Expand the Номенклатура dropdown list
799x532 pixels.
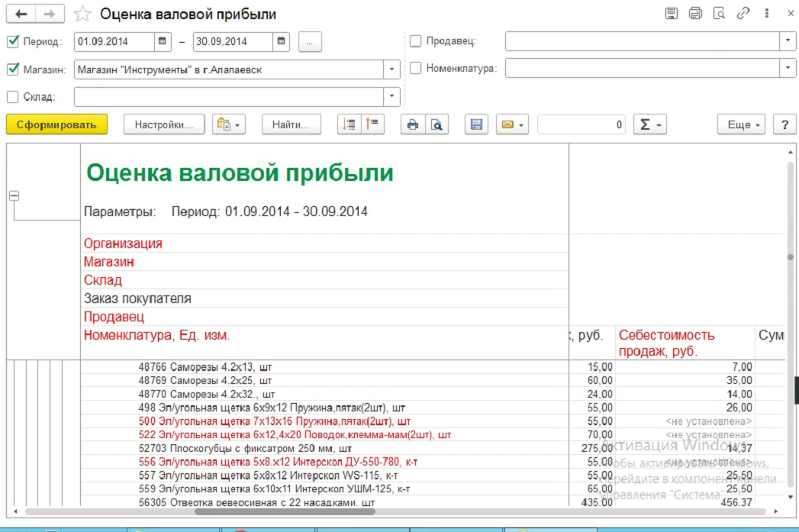(x=788, y=68)
